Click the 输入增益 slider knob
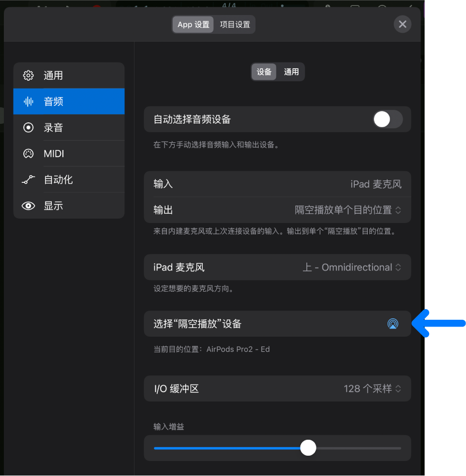The height and width of the screenshot is (476, 466). point(308,448)
